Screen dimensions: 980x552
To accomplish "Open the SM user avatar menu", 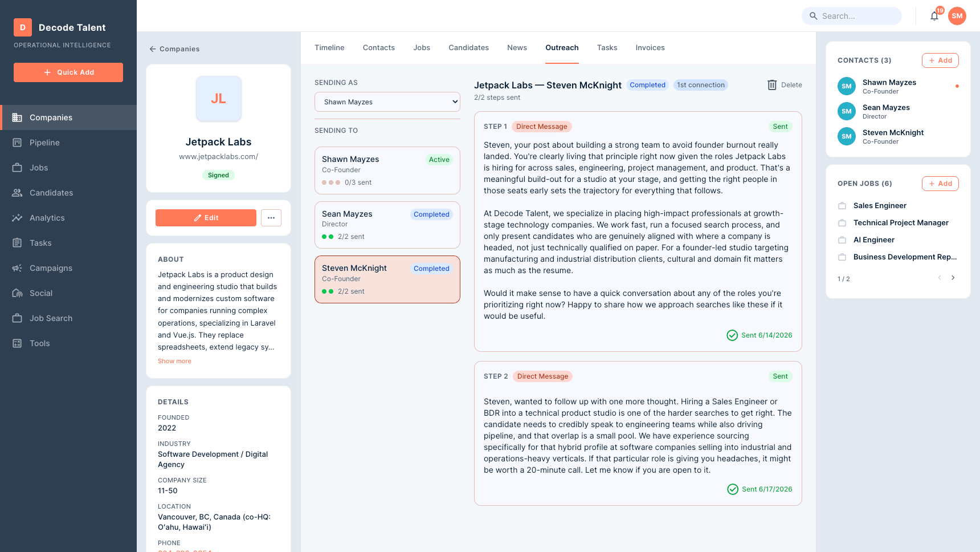I will [x=957, y=16].
